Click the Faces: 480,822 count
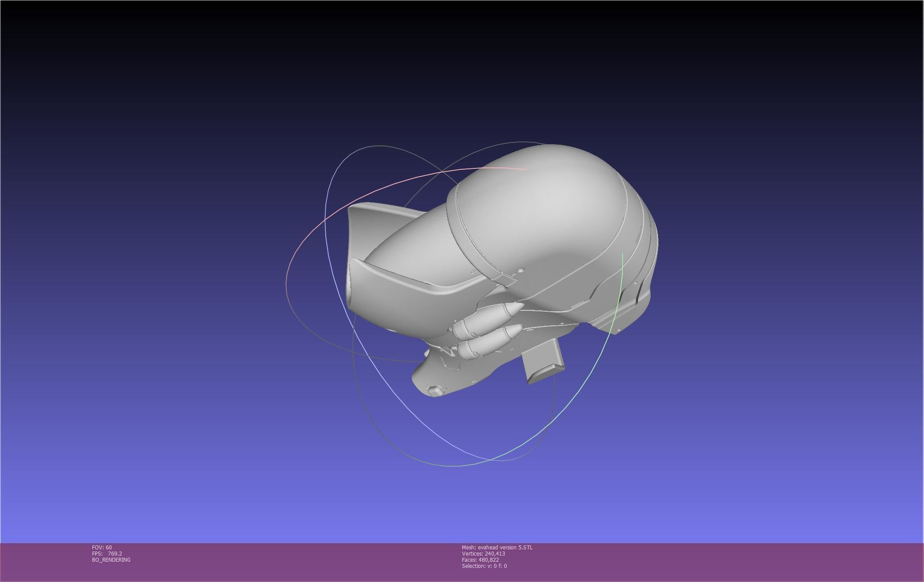This screenshot has width=924, height=582. coord(480,560)
